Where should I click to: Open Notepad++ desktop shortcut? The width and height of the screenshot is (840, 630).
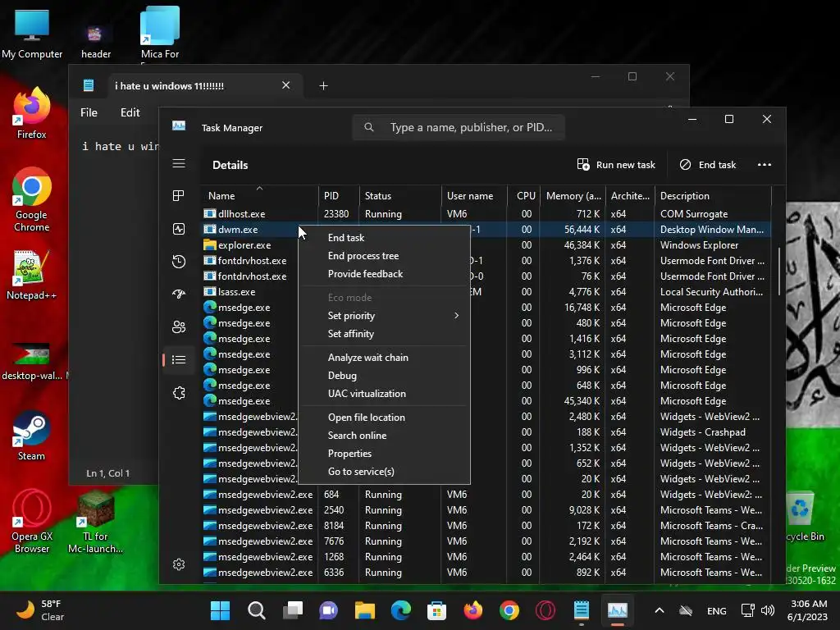point(32,274)
